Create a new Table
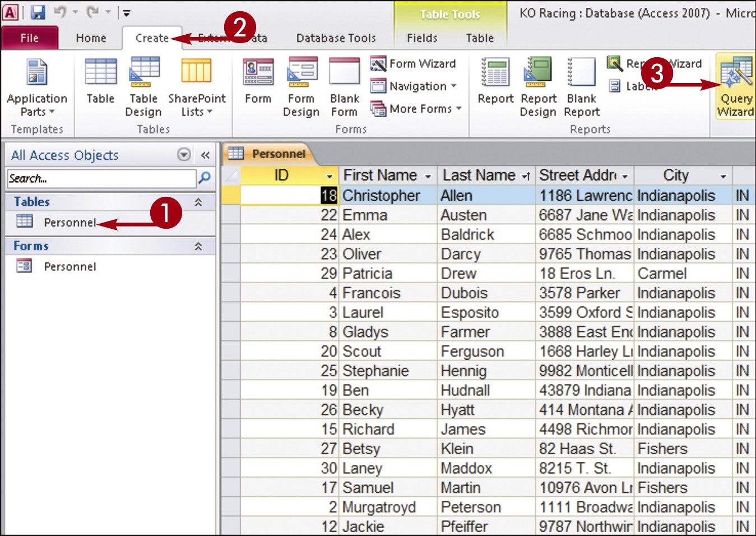This screenshot has height=536, width=756. [x=100, y=81]
